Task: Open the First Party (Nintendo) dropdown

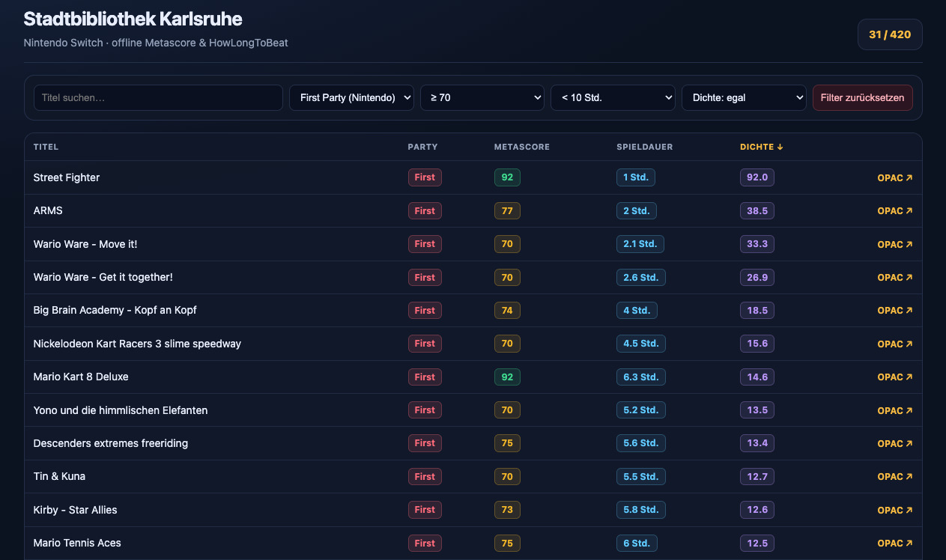Action: pyautogui.click(x=351, y=97)
